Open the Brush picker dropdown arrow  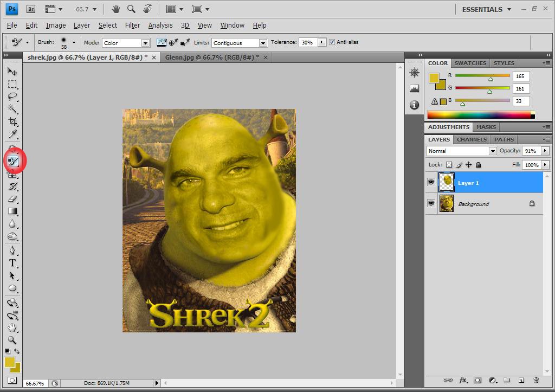[x=74, y=42]
